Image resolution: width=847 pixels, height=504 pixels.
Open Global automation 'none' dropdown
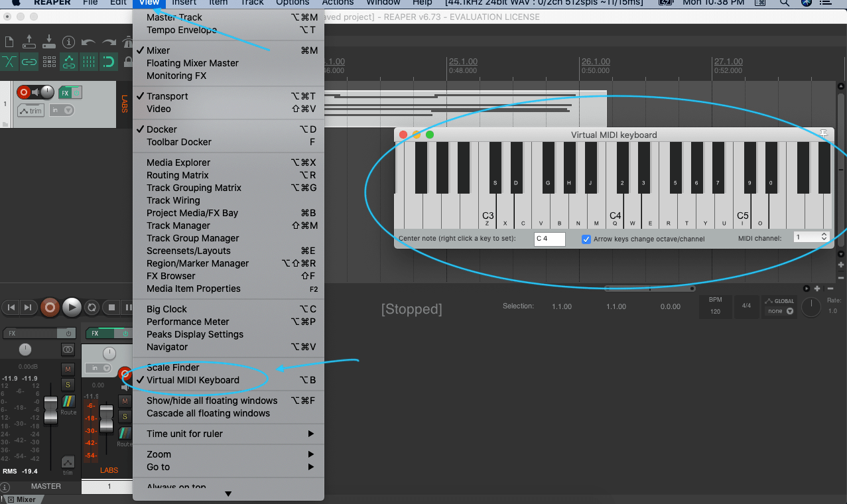point(779,311)
